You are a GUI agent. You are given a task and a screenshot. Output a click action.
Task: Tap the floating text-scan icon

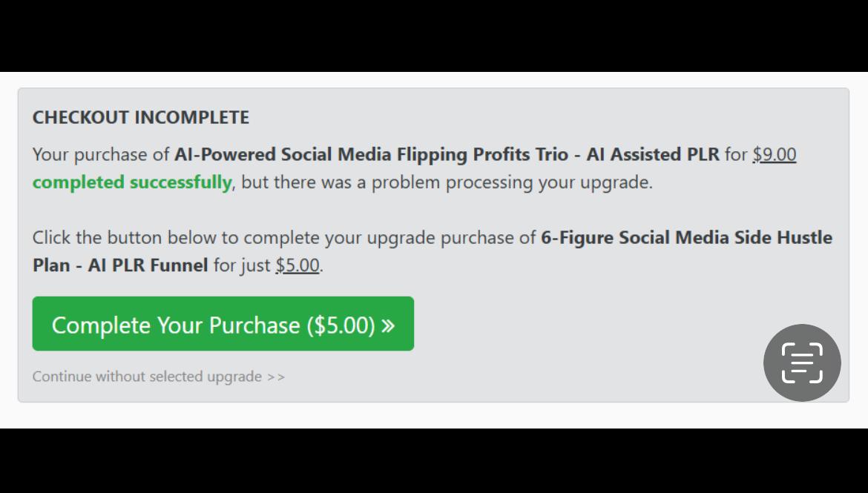(801, 363)
